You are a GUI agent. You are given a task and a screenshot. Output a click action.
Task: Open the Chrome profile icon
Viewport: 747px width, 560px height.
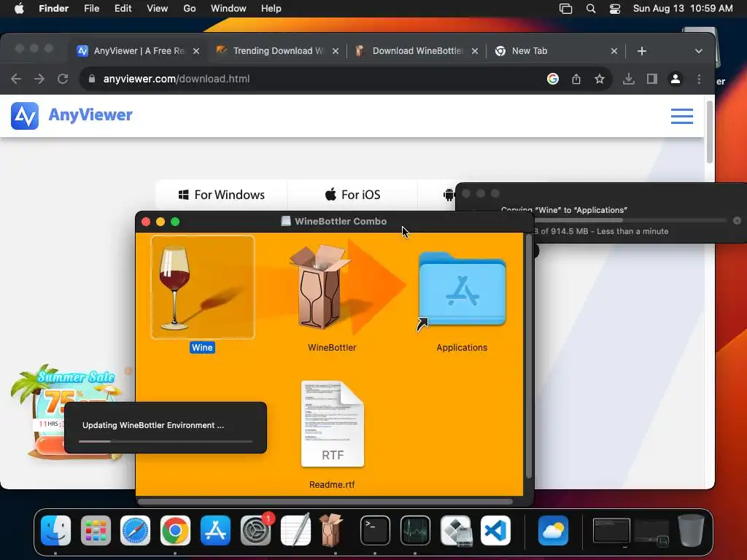675,79
